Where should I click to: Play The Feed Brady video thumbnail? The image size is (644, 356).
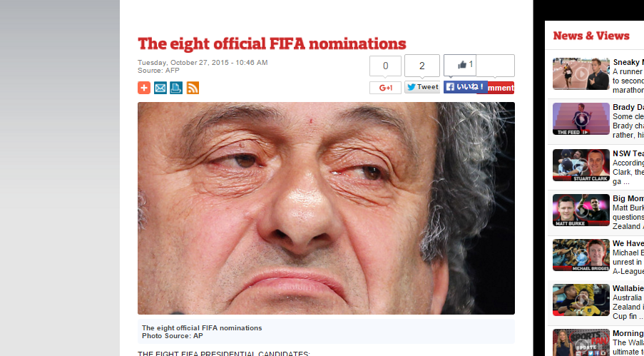click(581, 119)
